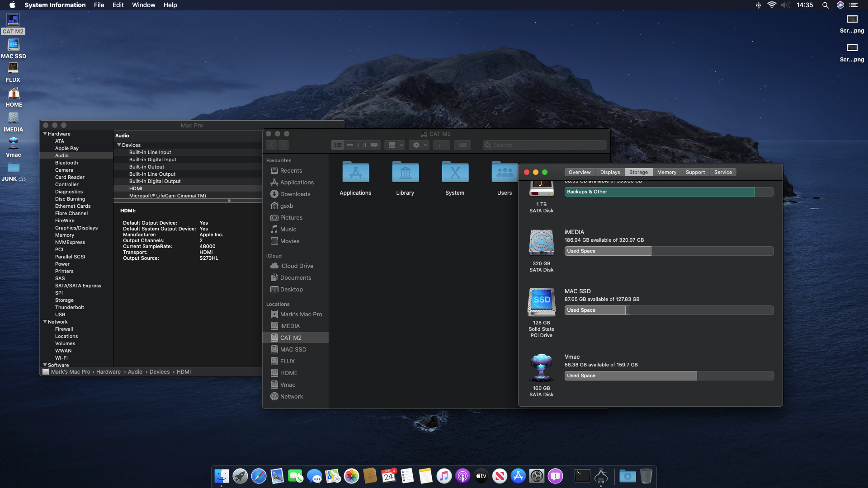868x488 pixels.
Task: Click the Finder search field
Action: click(x=544, y=145)
